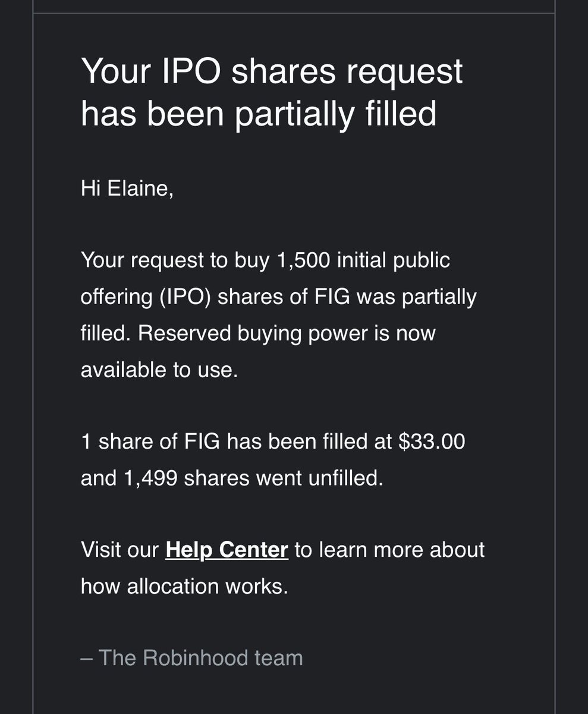
Task: Click the 'available to use.' text
Action: click(159, 369)
